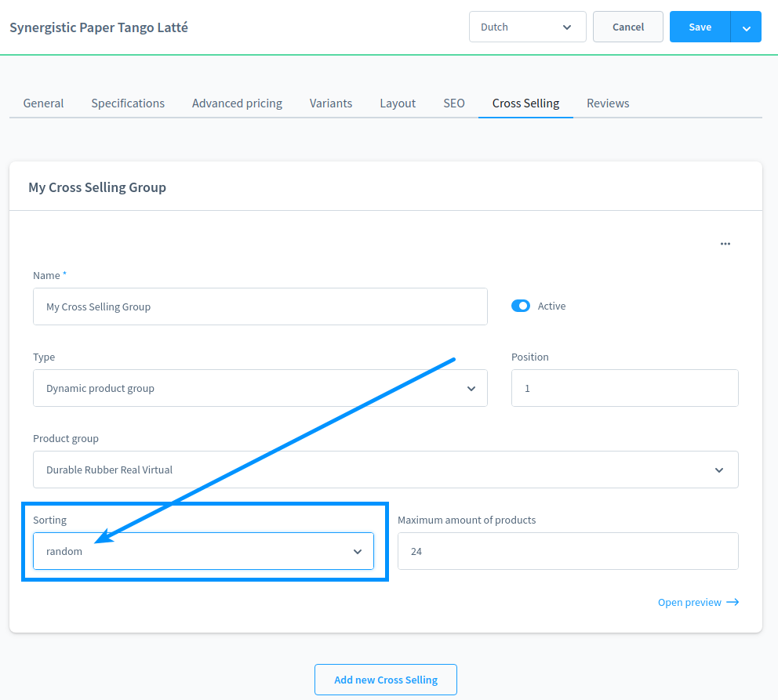
Task: Toggle the Active switch off
Action: [x=521, y=306]
